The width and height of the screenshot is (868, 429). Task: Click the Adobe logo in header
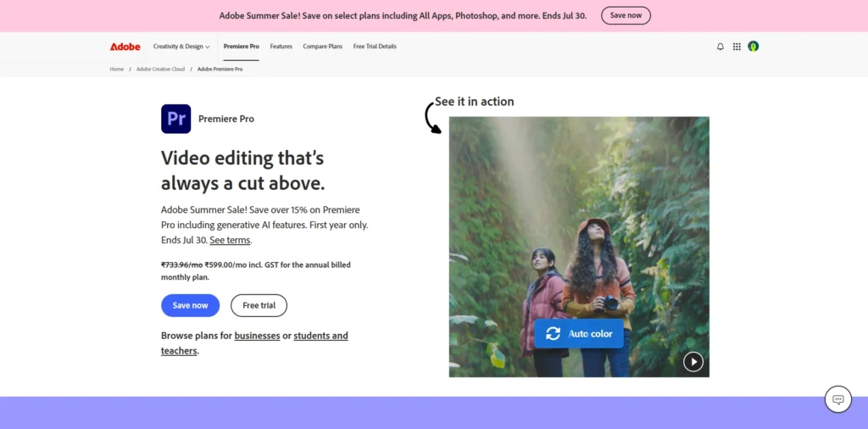[125, 47]
